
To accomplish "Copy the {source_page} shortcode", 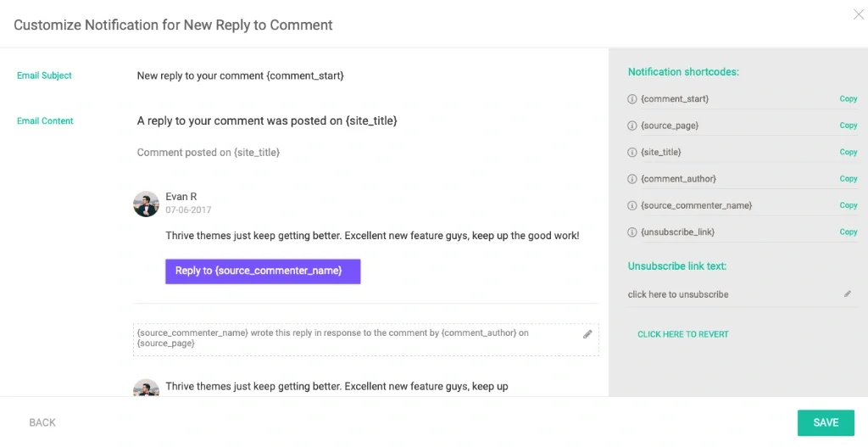I will (848, 126).
